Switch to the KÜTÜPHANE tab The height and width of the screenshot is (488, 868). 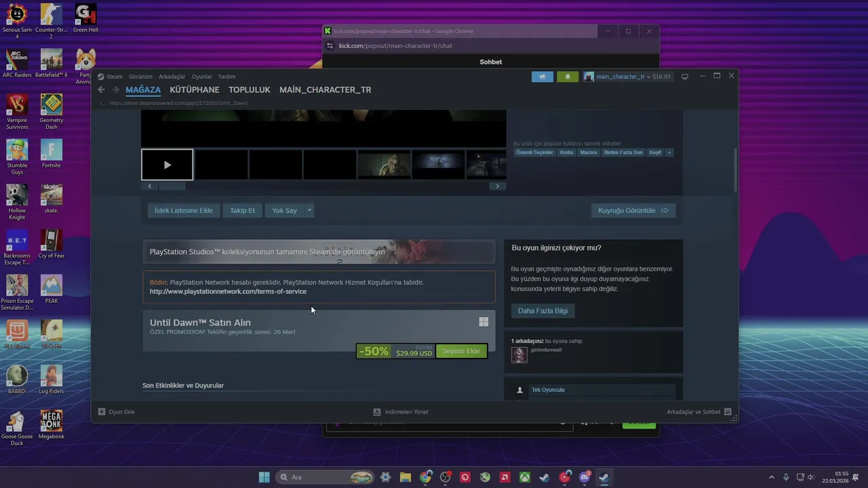point(195,89)
